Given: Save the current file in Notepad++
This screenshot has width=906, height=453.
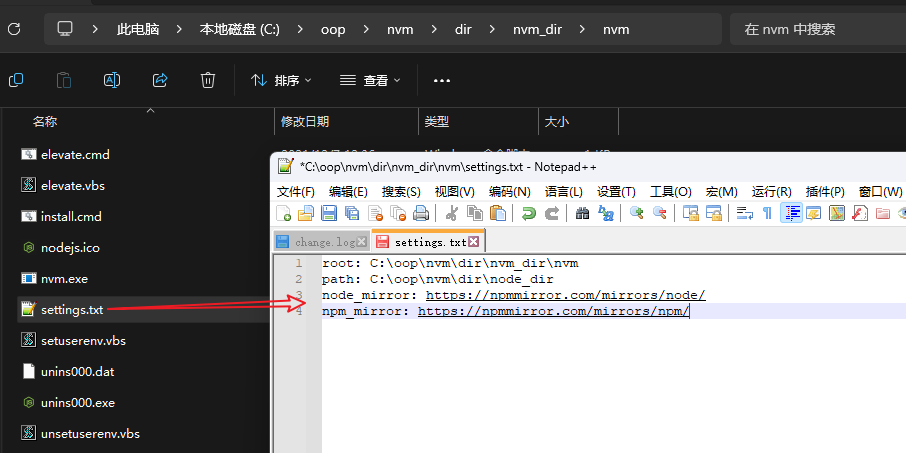Looking at the screenshot, I should [329, 213].
